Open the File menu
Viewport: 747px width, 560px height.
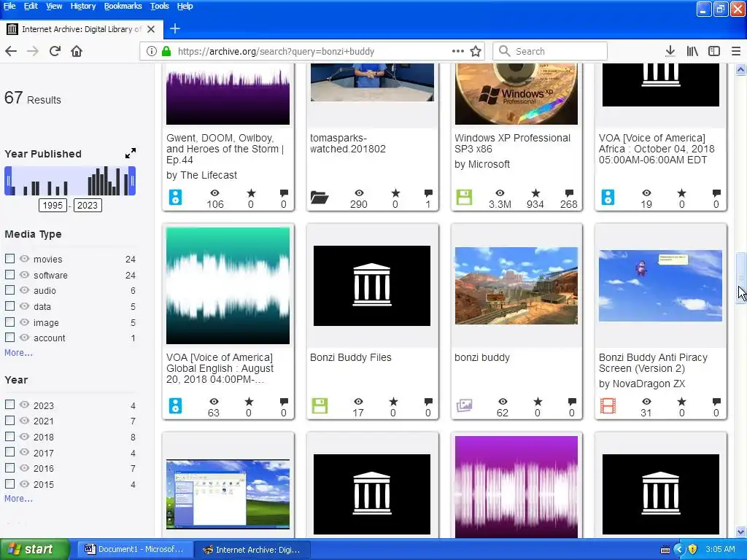coord(9,6)
